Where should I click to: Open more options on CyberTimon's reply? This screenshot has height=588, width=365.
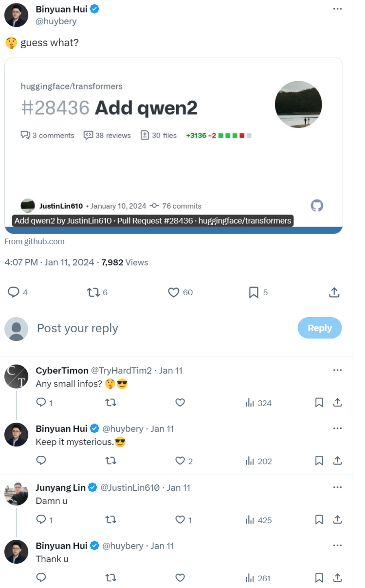[337, 370]
